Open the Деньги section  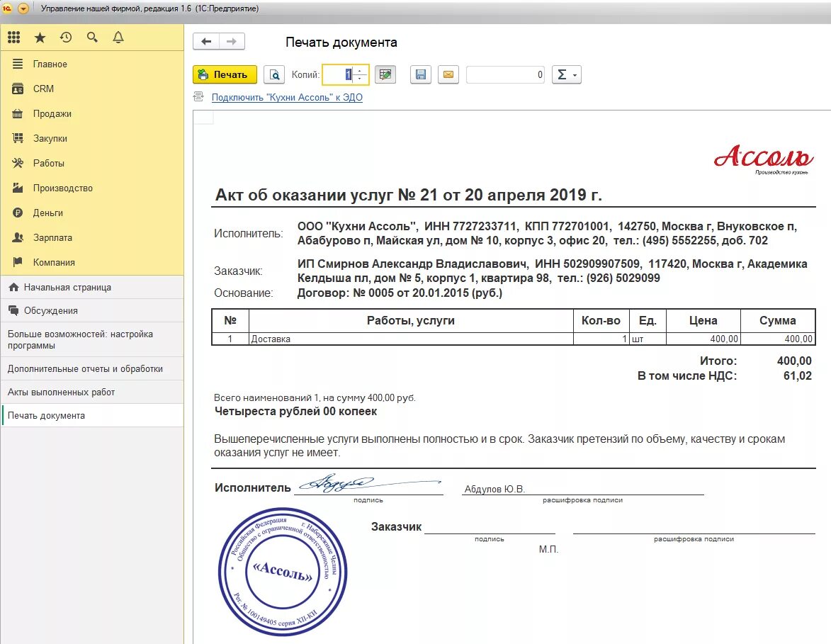92,213
